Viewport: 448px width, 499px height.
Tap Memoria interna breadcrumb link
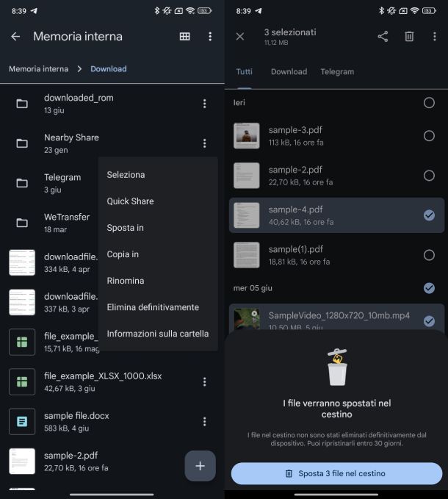point(38,69)
